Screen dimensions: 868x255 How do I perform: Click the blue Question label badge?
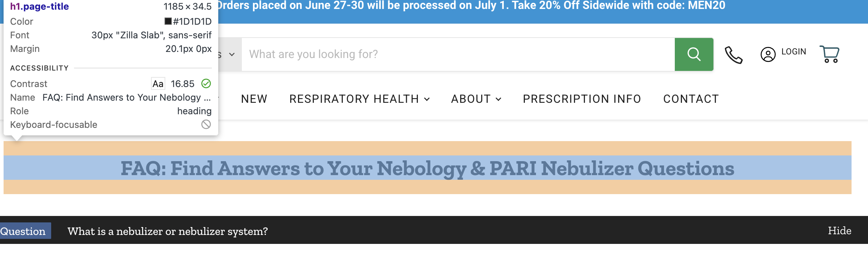24,231
